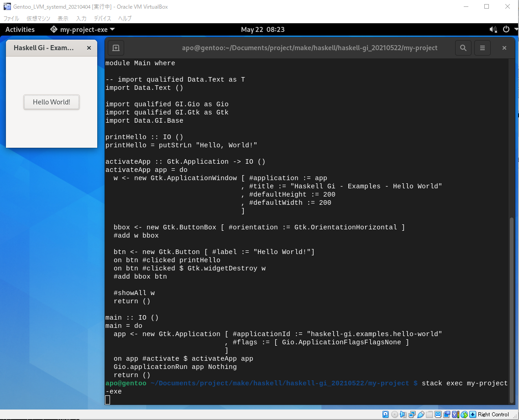Open the デバイス menu
The height and width of the screenshot is (420, 519).
[102, 19]
